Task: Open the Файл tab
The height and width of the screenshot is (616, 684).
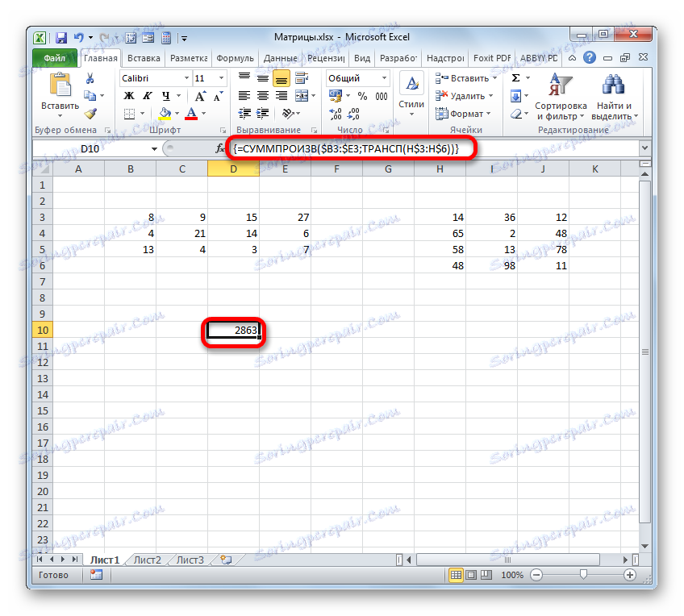Action: (x=55, y=58)
